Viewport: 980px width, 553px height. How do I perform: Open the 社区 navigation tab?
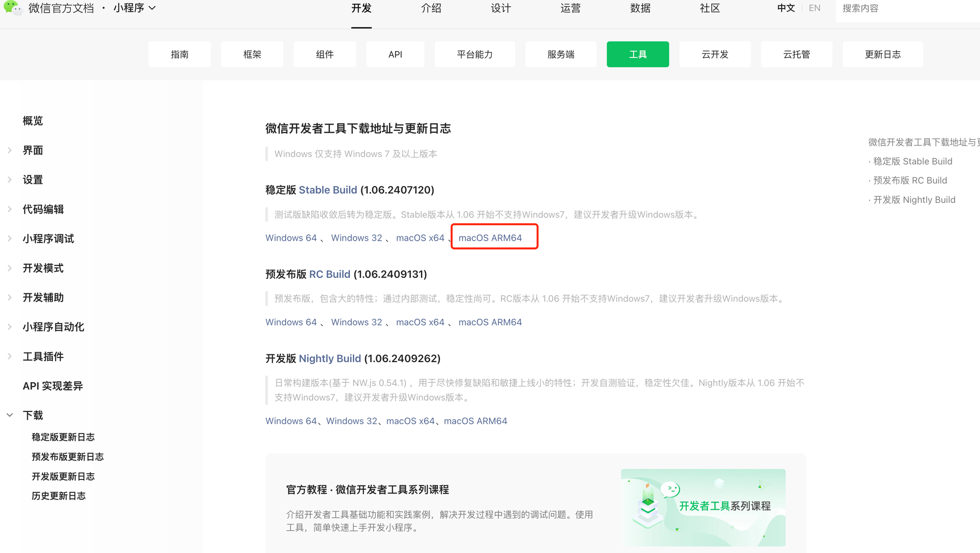(x=710, y=8)
